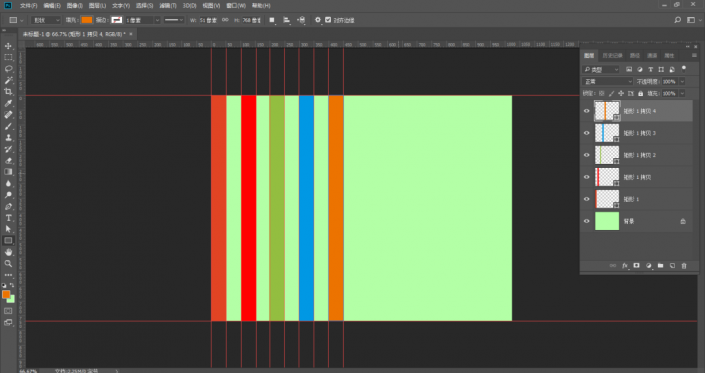This screenshot has width=705, height=373.
Task: Open path arrangement icon in options bar
Action: pos(301,20)
